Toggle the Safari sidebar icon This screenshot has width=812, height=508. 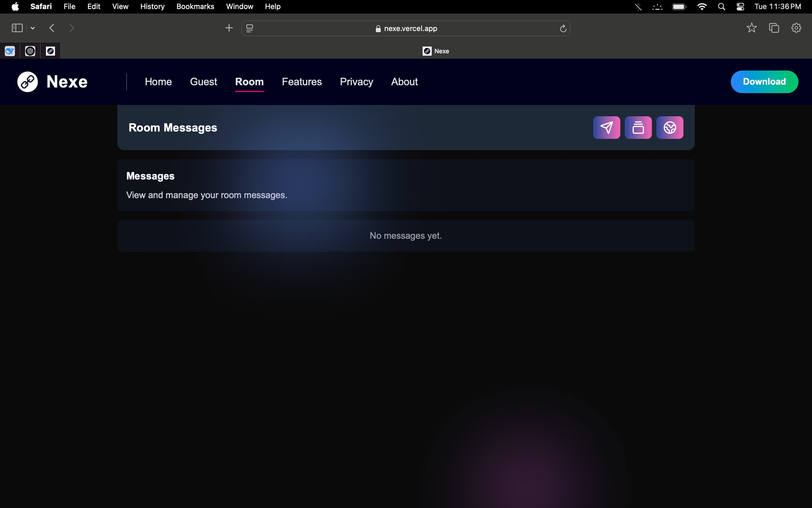coord(17,28)
